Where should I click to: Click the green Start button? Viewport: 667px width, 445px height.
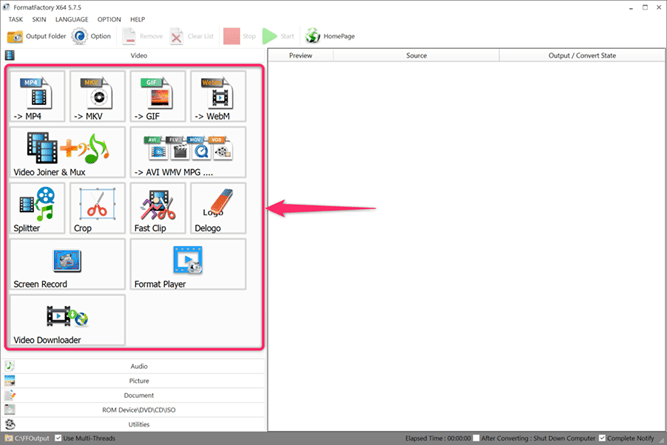pos(278,37)
